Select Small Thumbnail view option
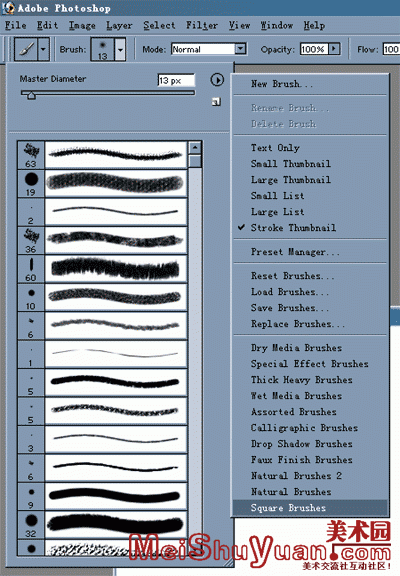Viewport: 400px width, 576px height. click(x=311, y=163)
